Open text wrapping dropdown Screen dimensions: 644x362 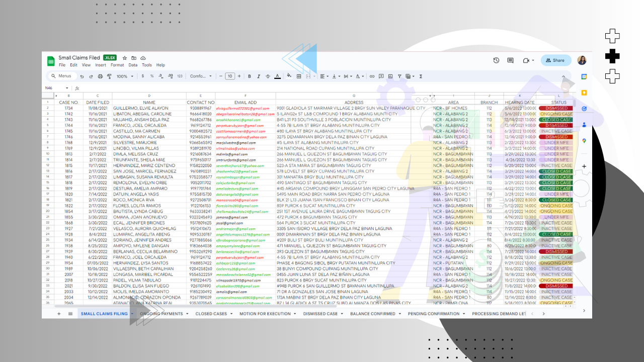pyautogui.click(x=348, y=76)
